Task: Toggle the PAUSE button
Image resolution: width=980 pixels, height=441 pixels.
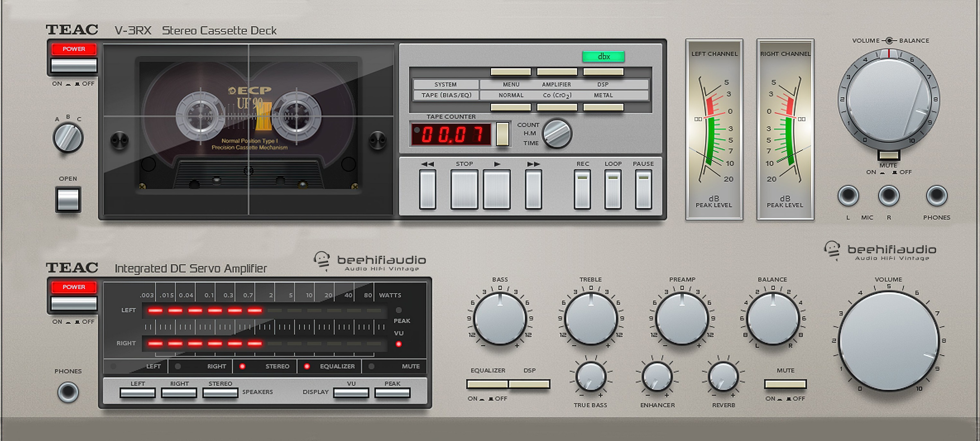Action: click(x=643, y=189)
